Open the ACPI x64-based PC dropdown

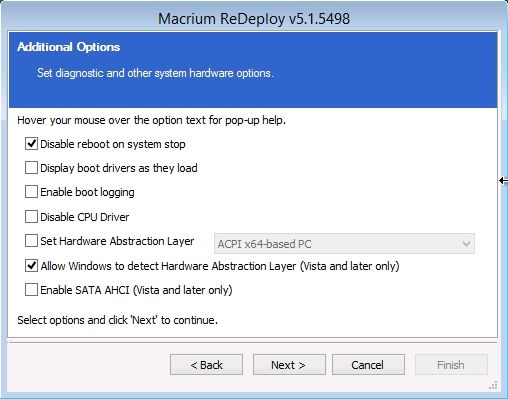pyautogui.click(x=344, y=244)
